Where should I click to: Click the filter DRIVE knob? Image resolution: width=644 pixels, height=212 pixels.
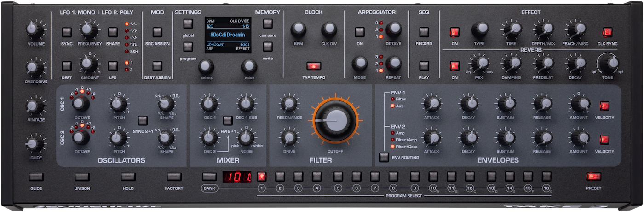[289, 138]
